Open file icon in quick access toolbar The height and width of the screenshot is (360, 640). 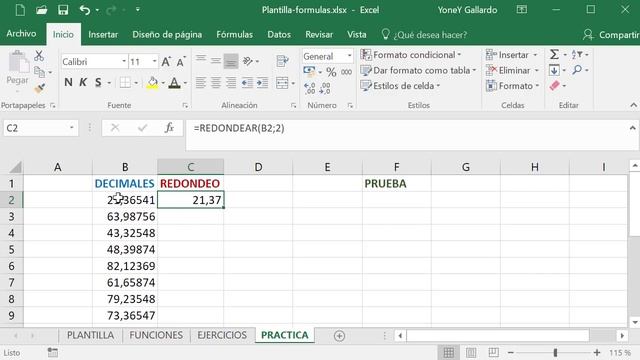(x=41, y=10)
